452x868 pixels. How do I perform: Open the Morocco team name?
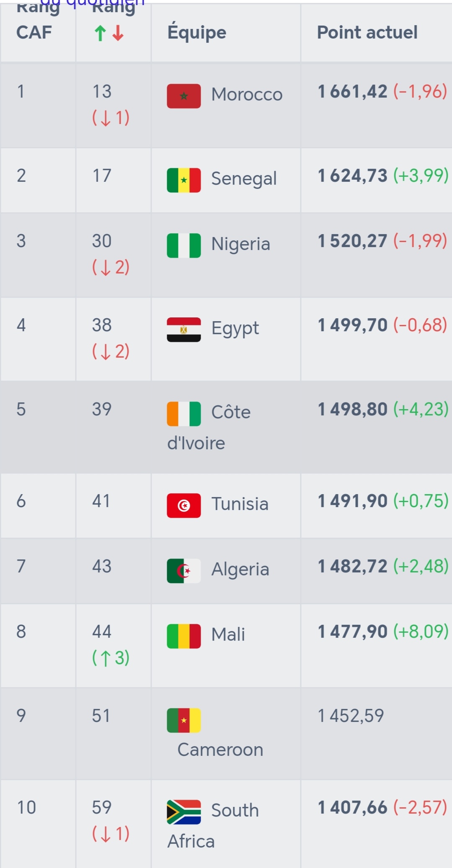pos(247,95)
